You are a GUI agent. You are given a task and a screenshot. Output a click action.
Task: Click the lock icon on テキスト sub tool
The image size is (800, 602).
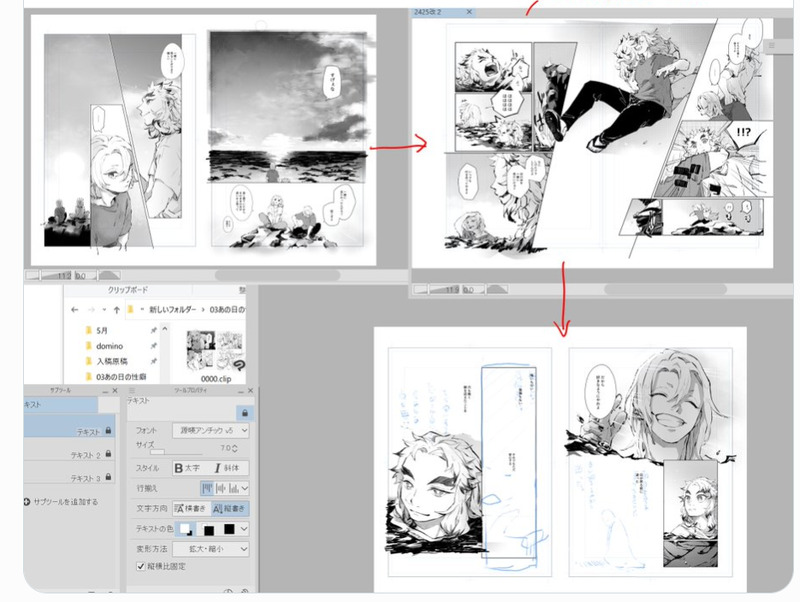coord(108,431)
